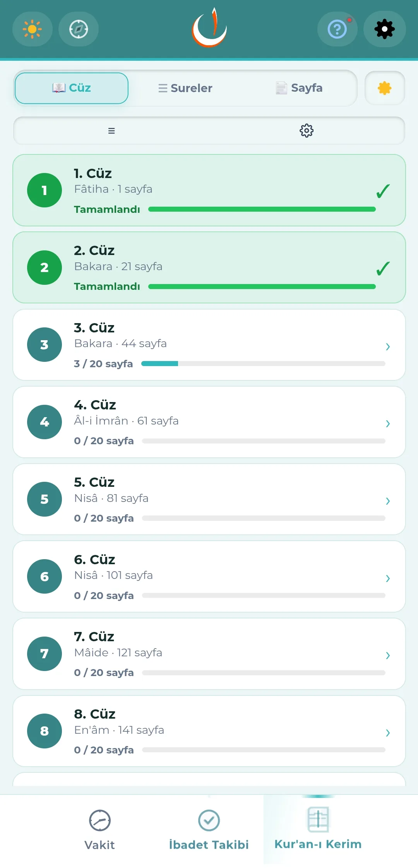Switch to the Sayfa tab
The height and width of the screenshot is (868, 418).
coord(299,88)
